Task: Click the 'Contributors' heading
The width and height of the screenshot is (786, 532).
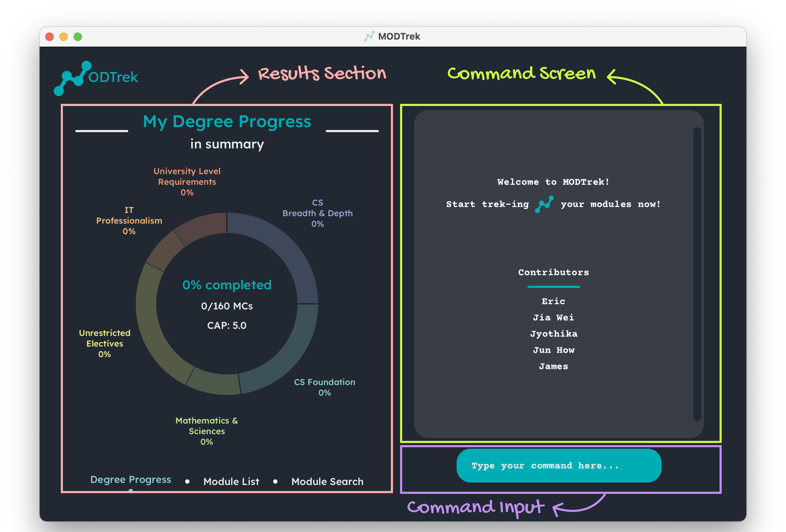Action: point(554,272)
